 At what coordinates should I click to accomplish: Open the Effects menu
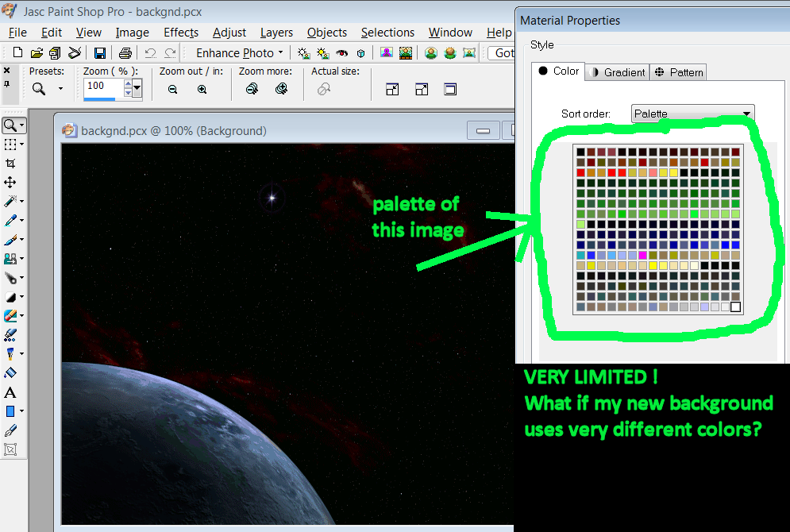click(181, 33)
